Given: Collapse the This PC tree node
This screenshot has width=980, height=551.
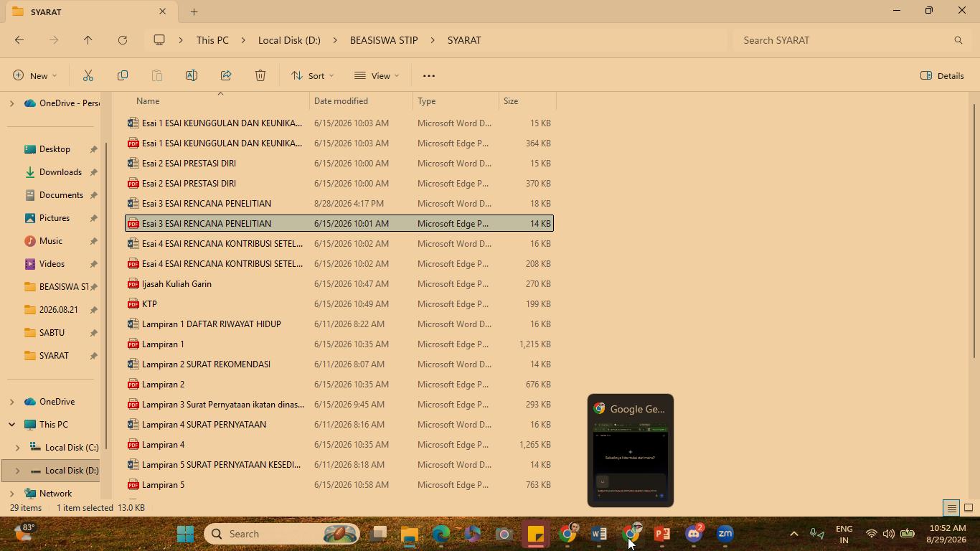Looking at the screenshot, I should click(11, 425).
